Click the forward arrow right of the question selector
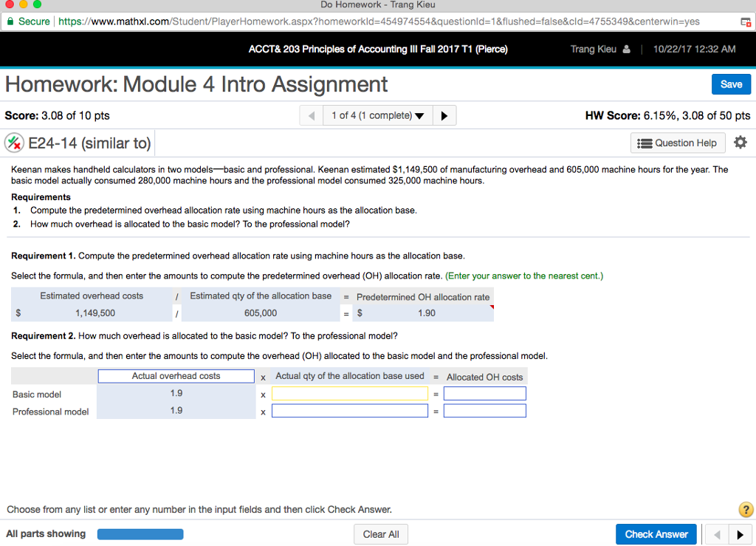This screenshot has width=756, height=546. (444, 115)
